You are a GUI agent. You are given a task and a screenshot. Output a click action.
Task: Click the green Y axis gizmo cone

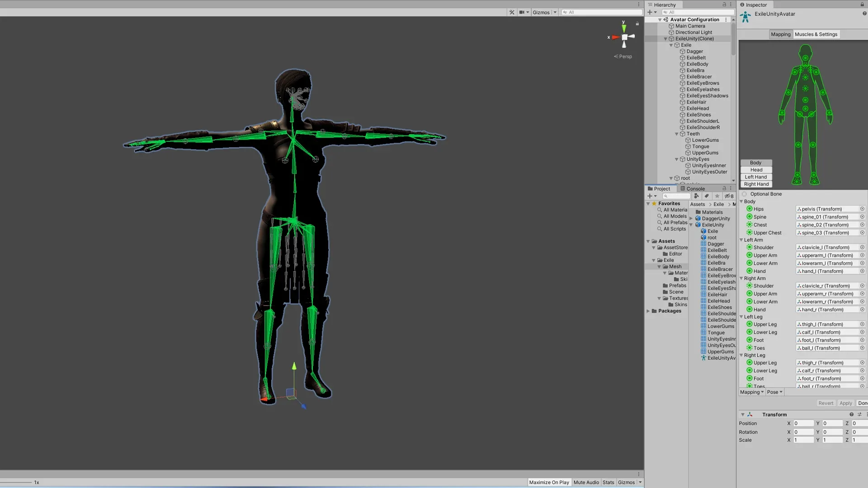(x=624, y=28)
